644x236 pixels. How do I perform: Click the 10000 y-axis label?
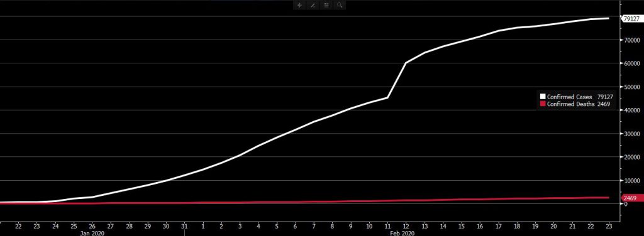(x=631, y=181)
